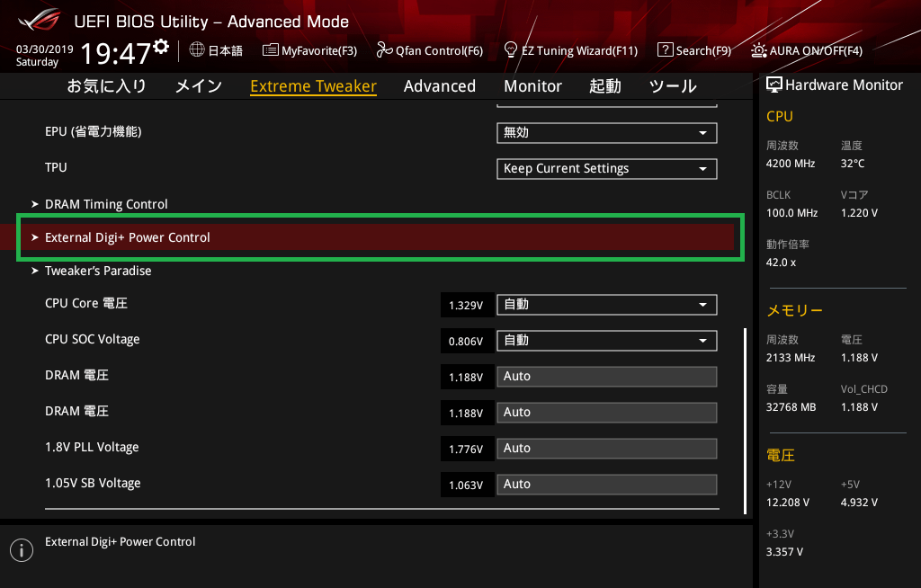Screen dimensions: 921x588
Task: Click first DRAM 電圧 Auto field
Action: point(607,377)
